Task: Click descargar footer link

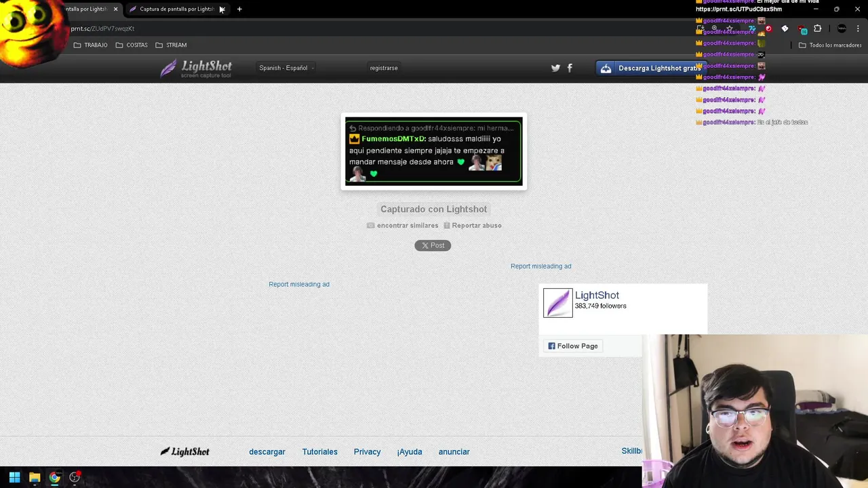Action: (x=267, y=451)
